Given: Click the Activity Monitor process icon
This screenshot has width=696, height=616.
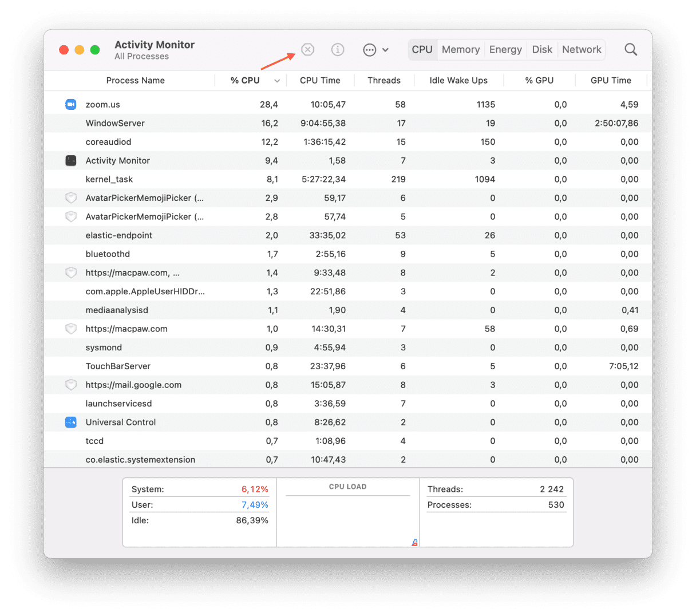Looking at the screenshot, I should [x=71, y=160].
